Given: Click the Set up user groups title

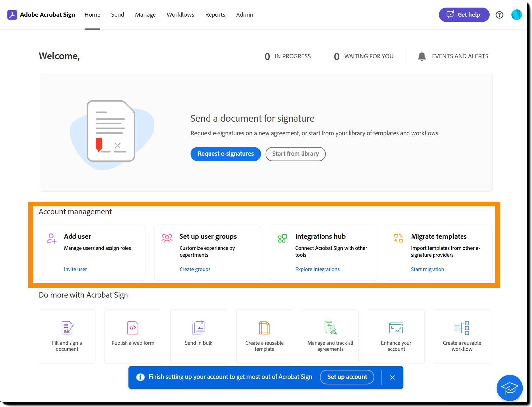Looking at the screenshot, I should [x=208, y=236].
